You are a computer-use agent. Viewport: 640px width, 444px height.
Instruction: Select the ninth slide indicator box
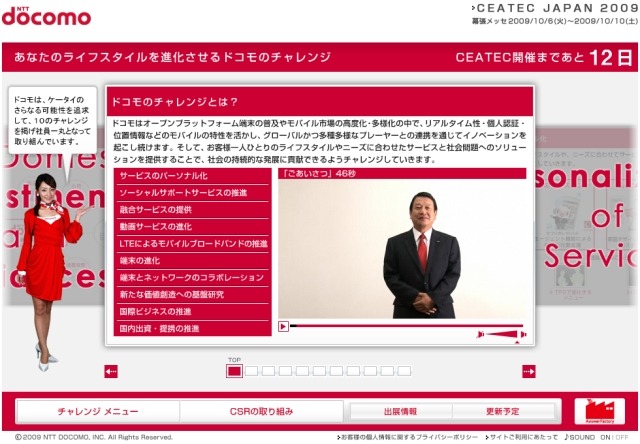pyautogui.click(x=371, y=371)
